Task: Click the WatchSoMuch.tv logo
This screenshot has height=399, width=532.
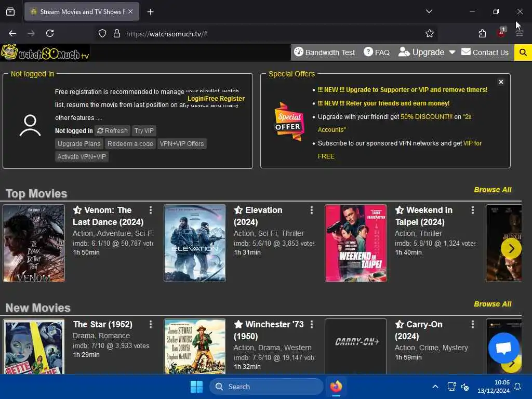Action: (45, 52)
